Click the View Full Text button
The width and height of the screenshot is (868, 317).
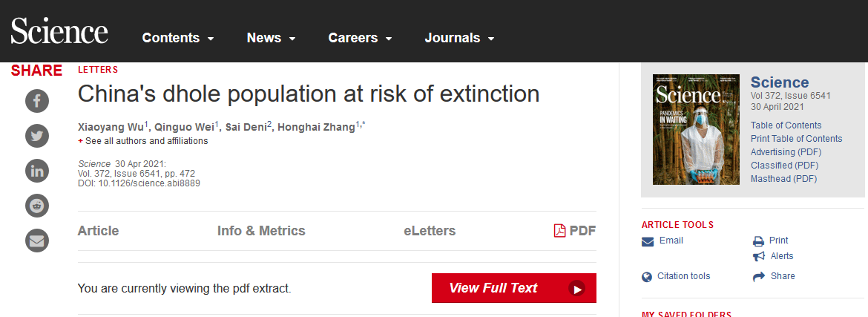tap(513, 288)
